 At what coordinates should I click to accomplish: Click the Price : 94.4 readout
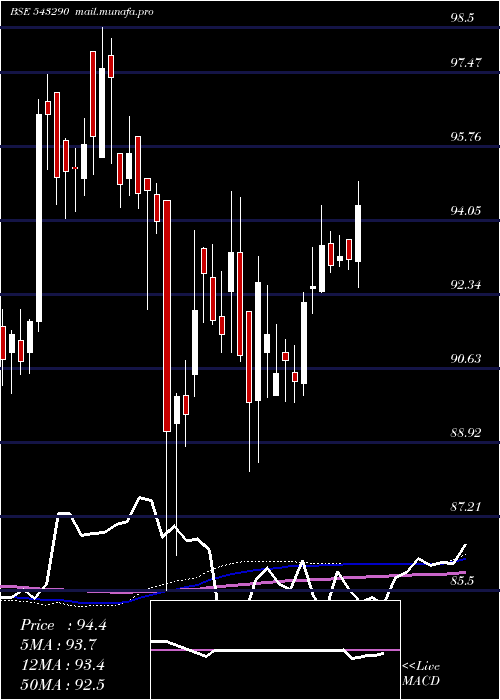coord(63,625)
